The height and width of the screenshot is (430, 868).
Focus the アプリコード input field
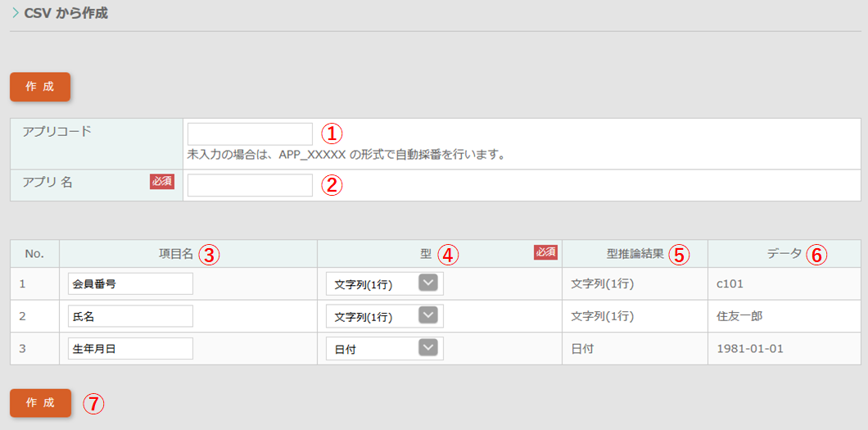[250, 134]
